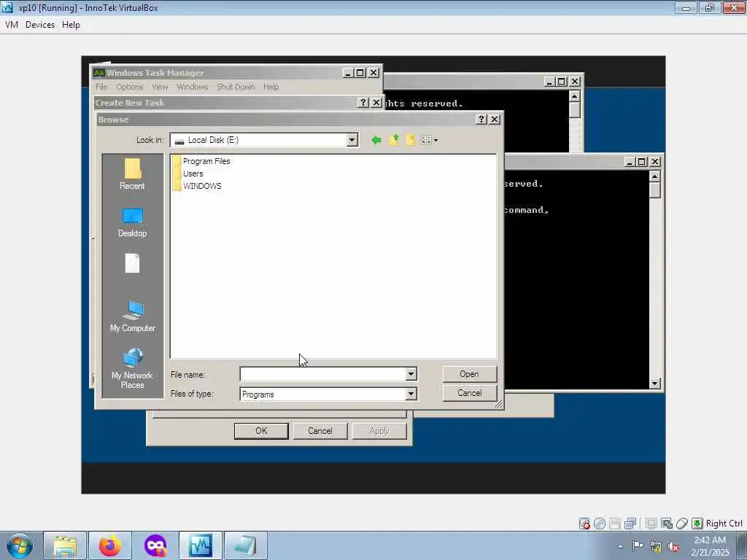Select My Computer in the places sidebar

133,316
